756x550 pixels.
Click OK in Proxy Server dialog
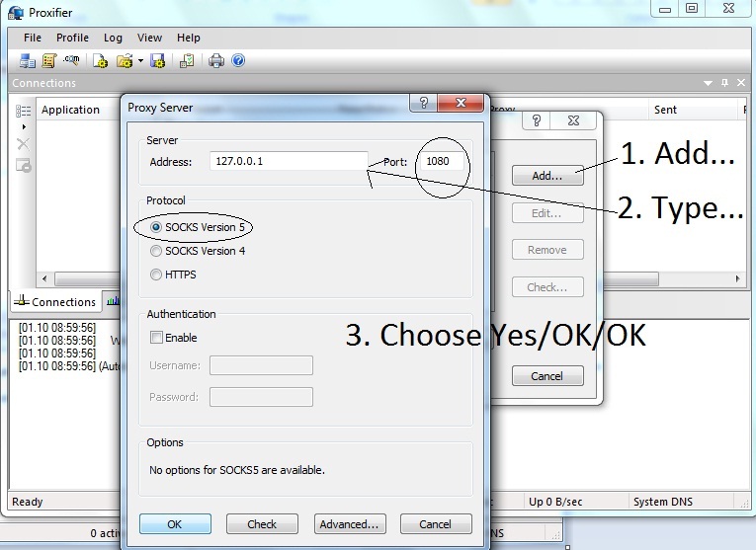click(x=175, y=524)
